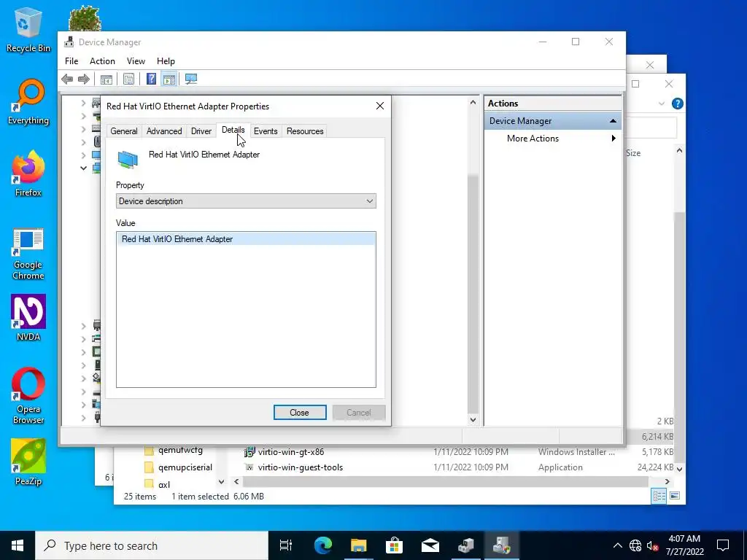Select the Firefox desktop shortcut
Image resolution: width=747 pixels, height=560 pixels.
[28, 174]
